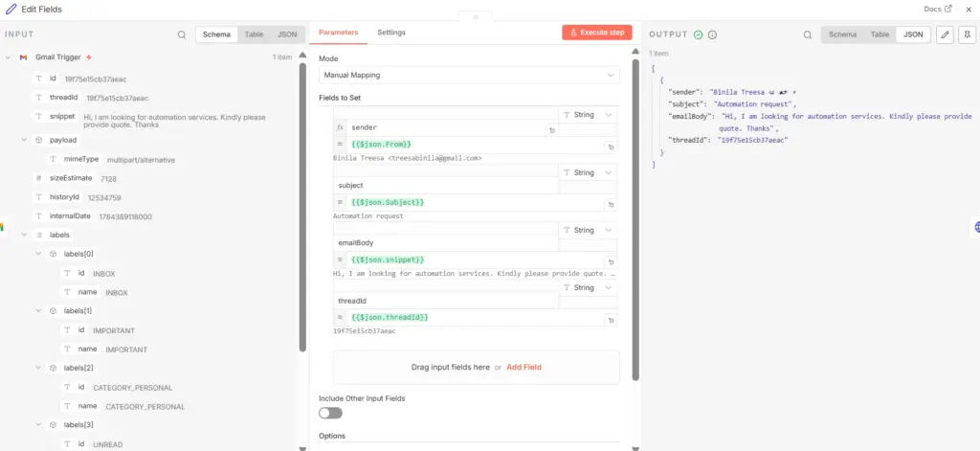Click the output info icon
Viewport: 980px width, 451px height.
tap(712, 35)
